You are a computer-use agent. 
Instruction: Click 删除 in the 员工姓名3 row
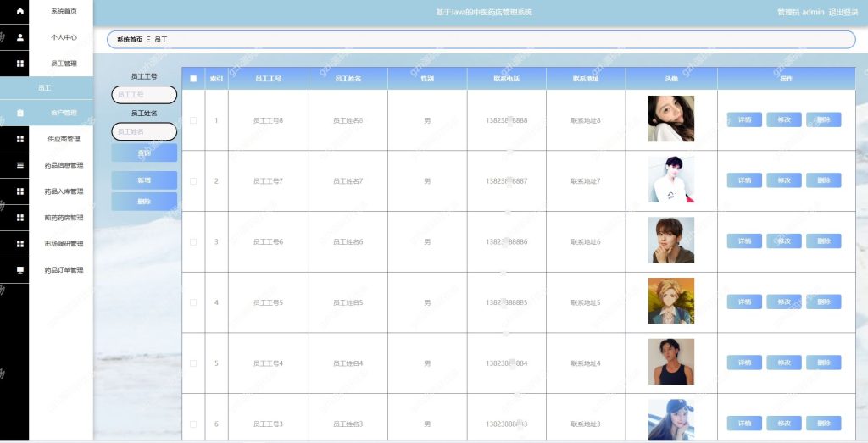824,424
